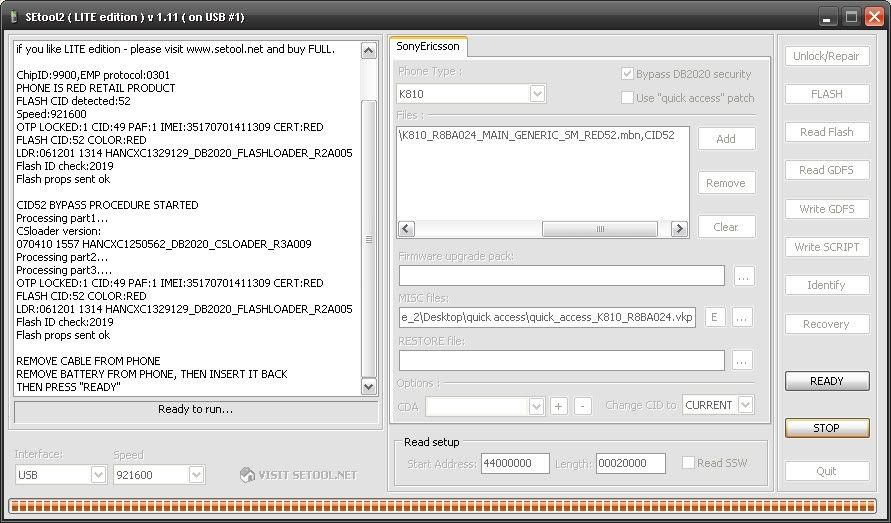The height and width of the screenshot is (523, 891).
Task: Enable Use "quick access" patch checkbox
Action: pyautogui.click(x=627, y=98)
